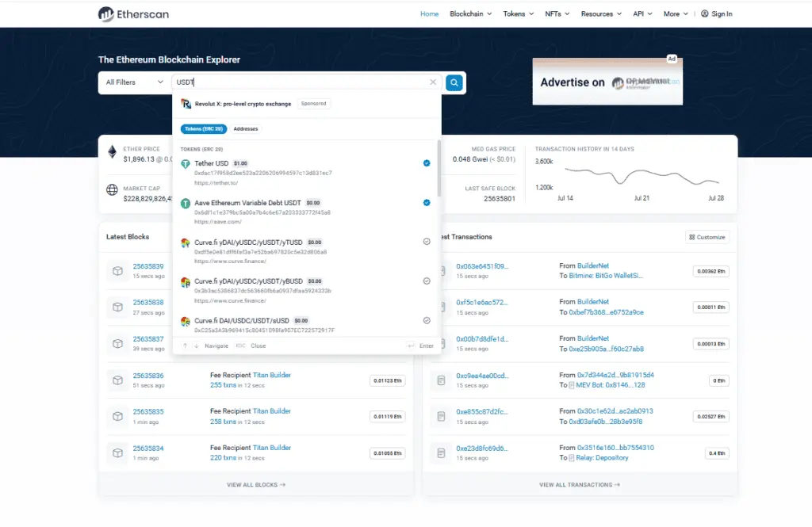Open the 255 txns link

[x=223, y=385]
